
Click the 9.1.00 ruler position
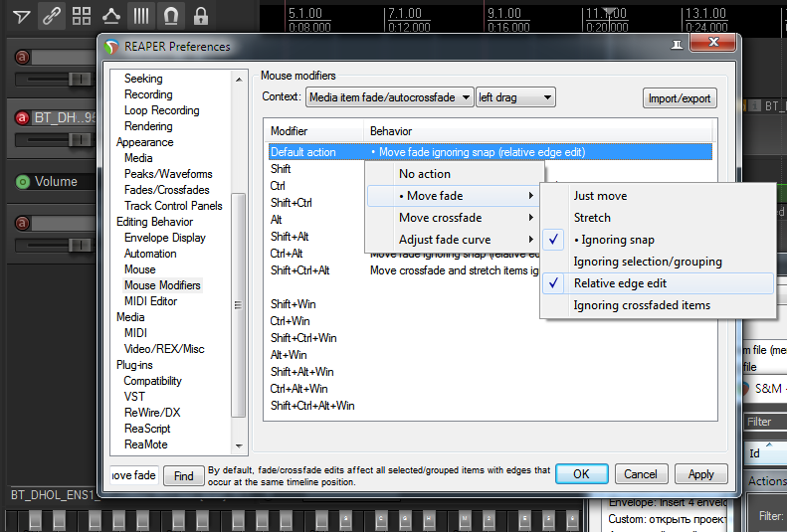(504, 13)
